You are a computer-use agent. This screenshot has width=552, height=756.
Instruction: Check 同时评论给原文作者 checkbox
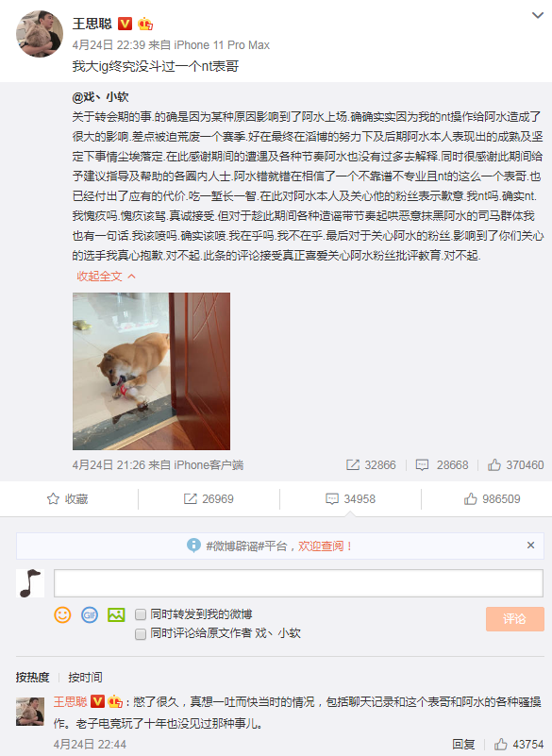click(x=141, y=633)
